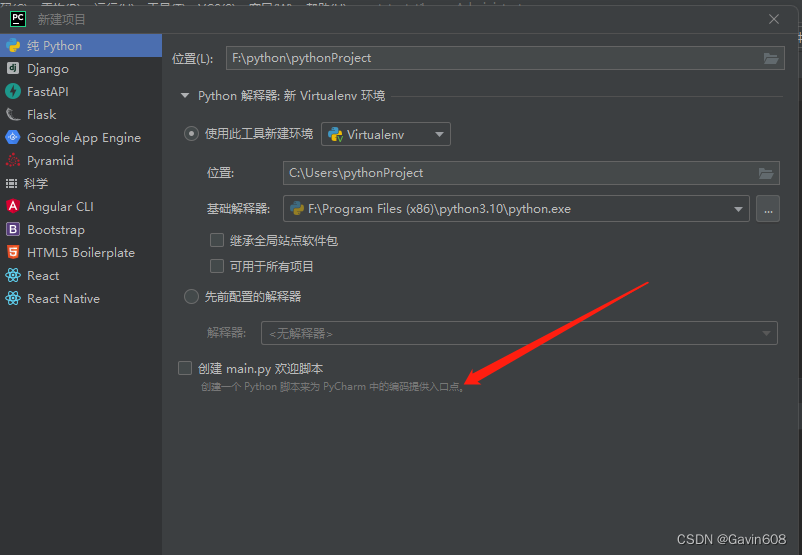Collapse the Python 解释器 section triangle
This screenshot has width=802, height=555.
[x=185, y=96]
